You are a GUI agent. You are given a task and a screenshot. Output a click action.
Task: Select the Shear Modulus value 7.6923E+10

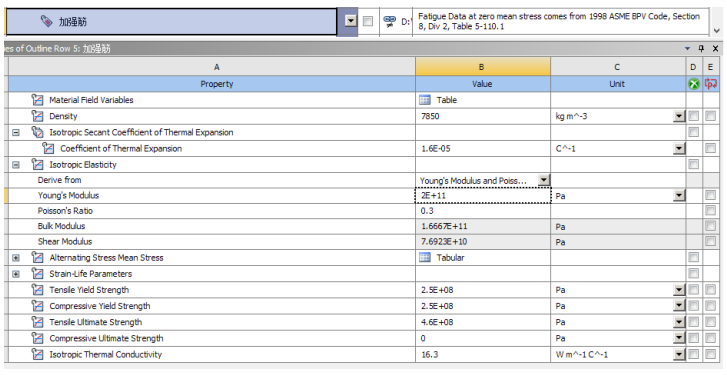click(x=483, y=242)
